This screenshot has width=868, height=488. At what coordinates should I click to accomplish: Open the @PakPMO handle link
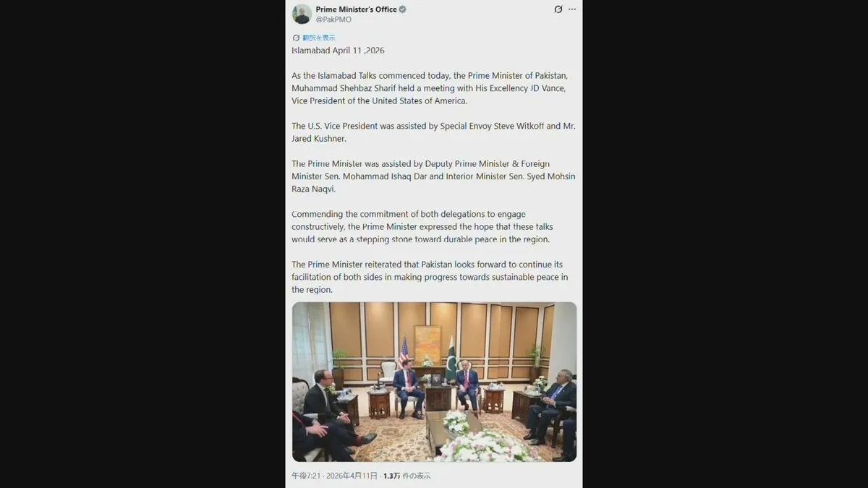pyautogui.click(x=333, y=20)
